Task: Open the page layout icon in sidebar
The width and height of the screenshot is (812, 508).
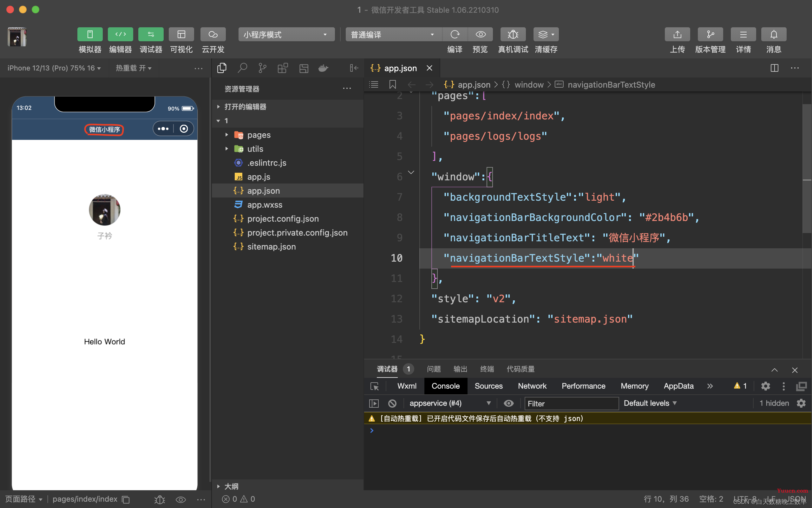Action: pos(304,68)
